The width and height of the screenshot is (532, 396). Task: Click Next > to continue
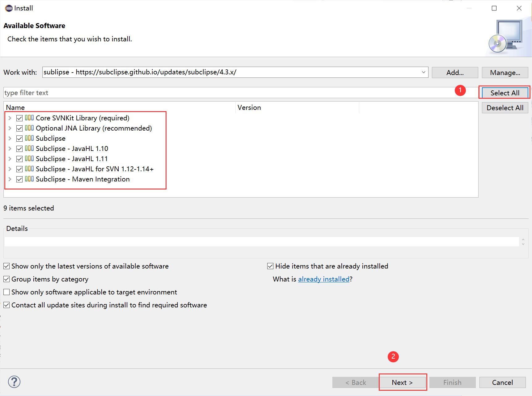point(402,382)
